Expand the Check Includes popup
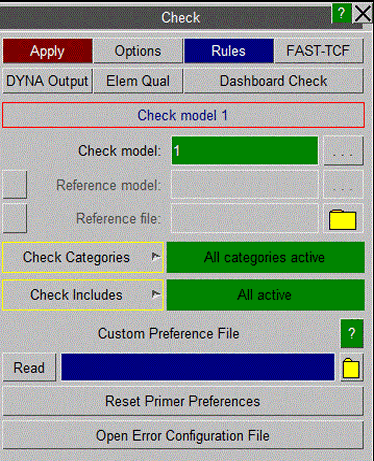 point(83,295)
